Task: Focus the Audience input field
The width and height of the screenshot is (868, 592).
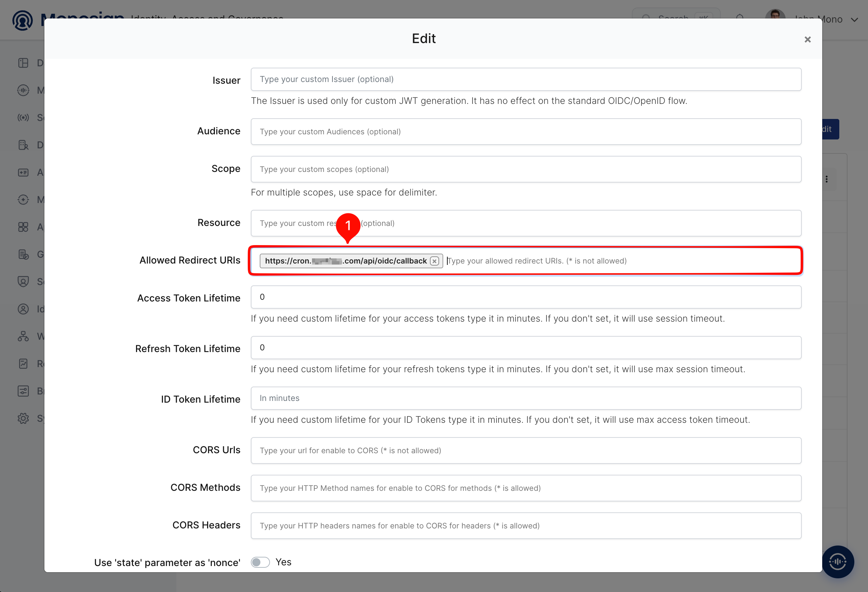Action: click(x=526, y=132)
